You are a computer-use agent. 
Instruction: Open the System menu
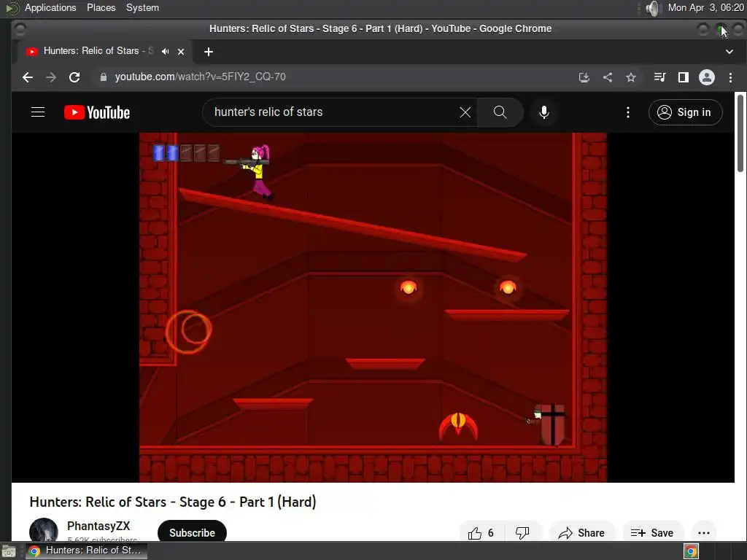[142, 7]
